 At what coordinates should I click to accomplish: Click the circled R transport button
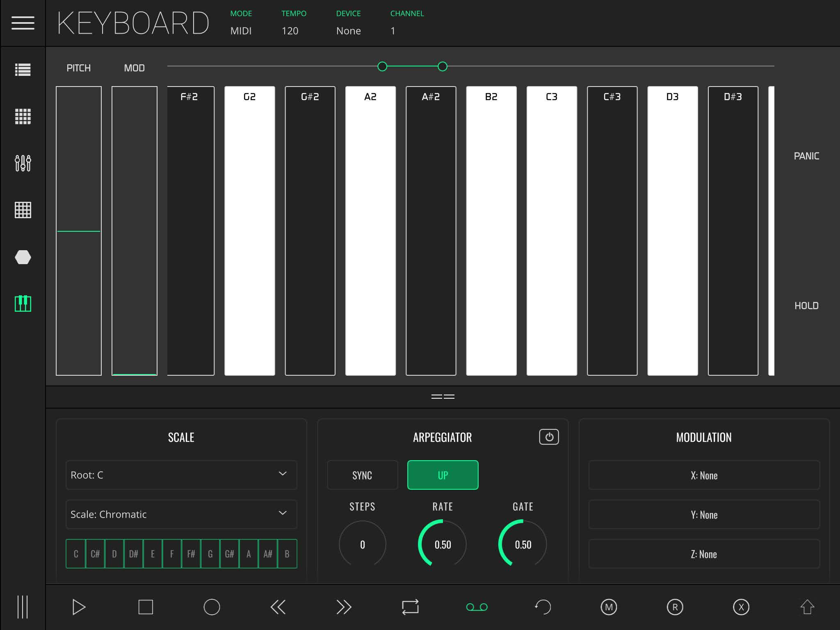(x=675, y=607)
